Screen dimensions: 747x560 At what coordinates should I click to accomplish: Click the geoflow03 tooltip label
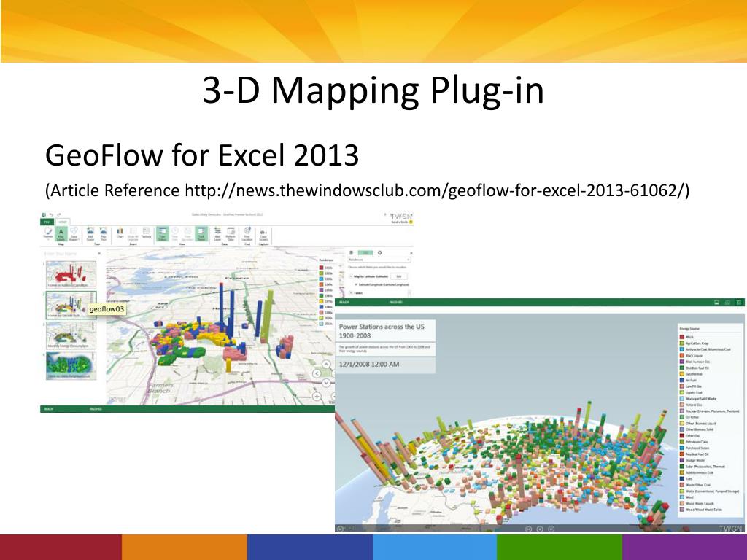coord(107,309)
